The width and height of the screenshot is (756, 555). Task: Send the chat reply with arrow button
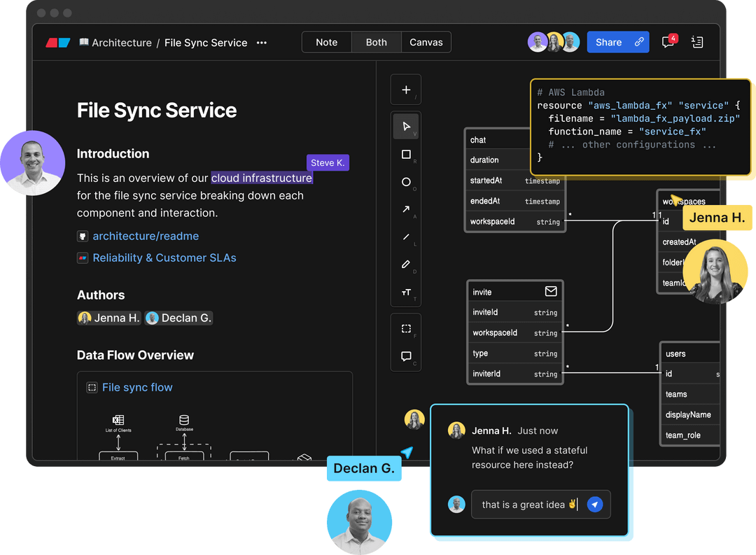tap(595, 505)
